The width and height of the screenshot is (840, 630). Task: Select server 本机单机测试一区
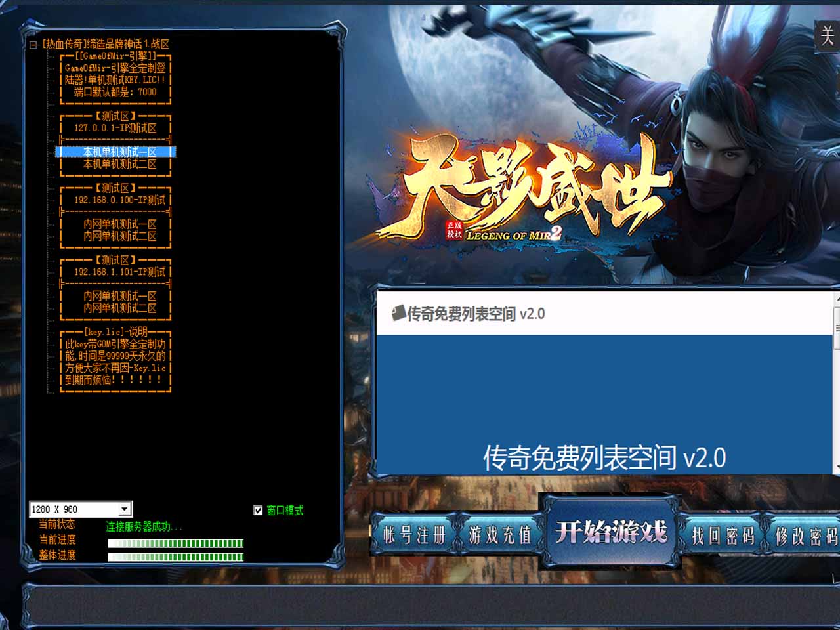[115, 152]
